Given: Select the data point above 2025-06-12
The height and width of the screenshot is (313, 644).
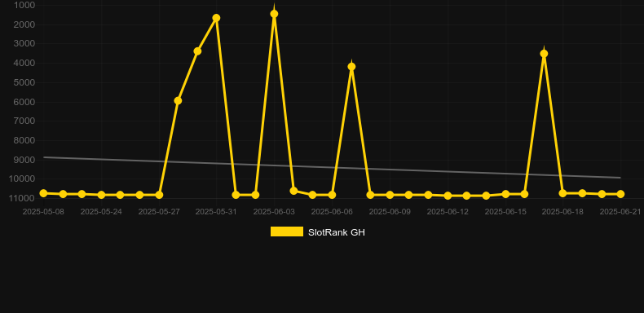Looking at the screenshot, I should [448, 196].
